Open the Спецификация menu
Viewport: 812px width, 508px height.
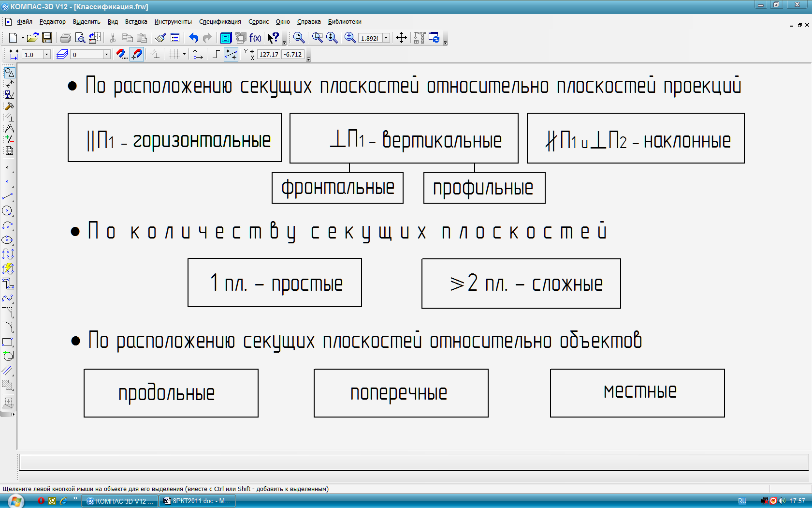point(220,22)
